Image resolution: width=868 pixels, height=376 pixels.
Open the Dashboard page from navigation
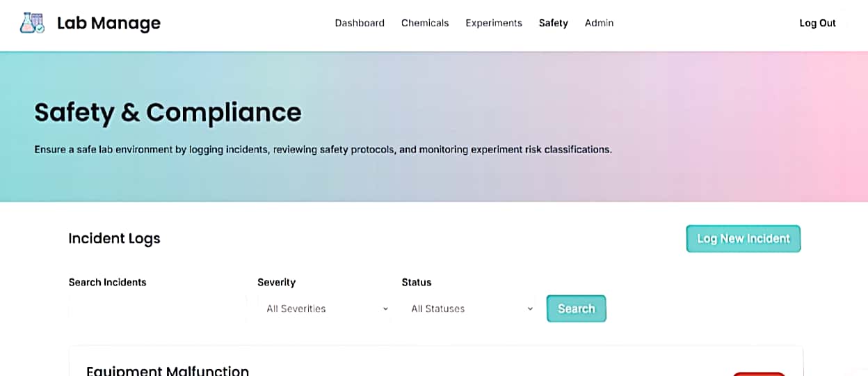(360, 23)
